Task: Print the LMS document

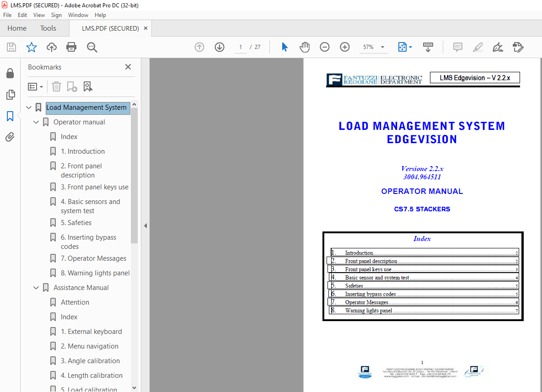Action: [71, 47]
